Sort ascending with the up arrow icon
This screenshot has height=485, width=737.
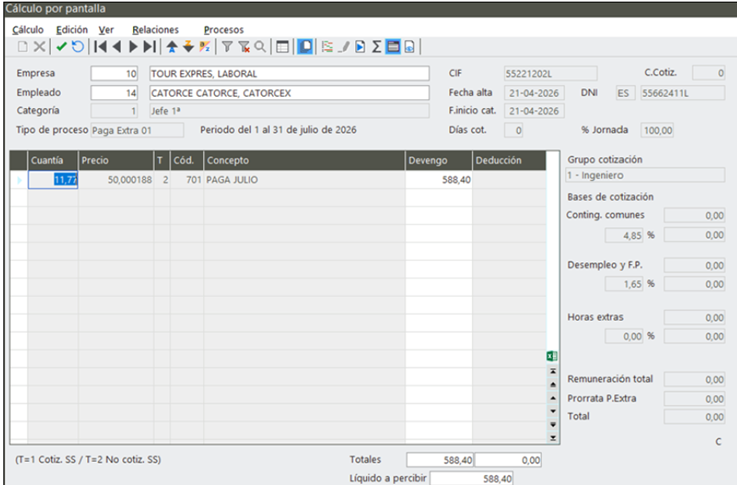(x=172, y=47)
